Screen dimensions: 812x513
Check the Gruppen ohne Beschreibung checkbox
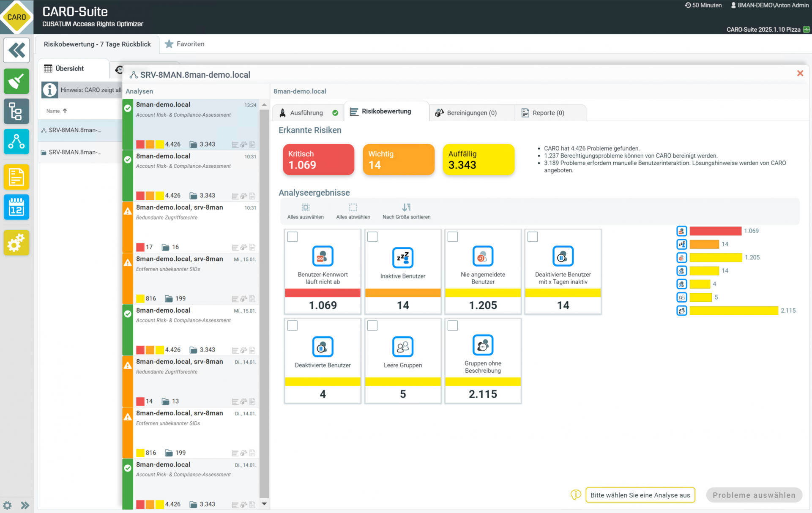point(452,325)
